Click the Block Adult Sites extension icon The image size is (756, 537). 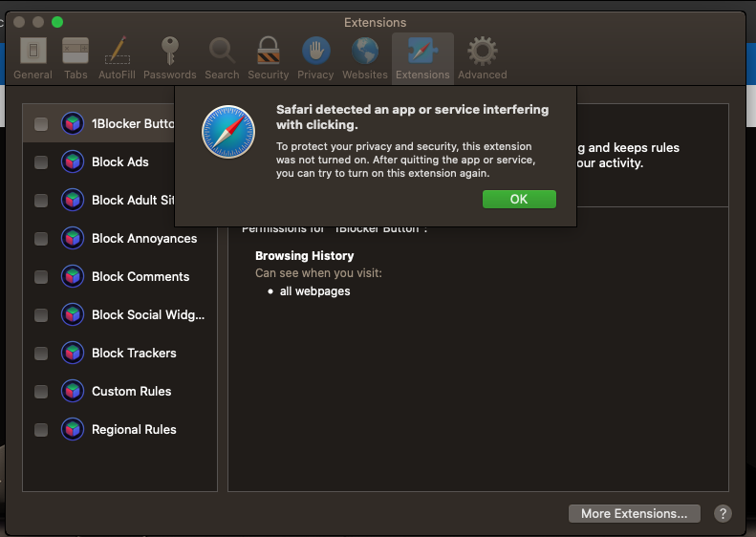coord(73,200)
